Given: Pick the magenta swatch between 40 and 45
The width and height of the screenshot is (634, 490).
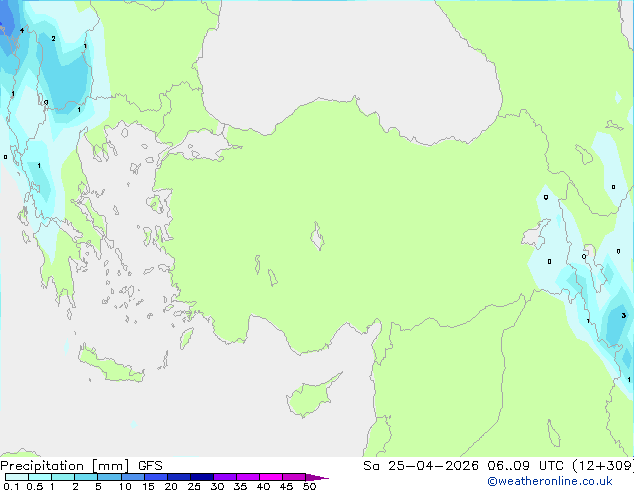Looking at the screenshot, I should pyautogui.click(x=271, y=477).
